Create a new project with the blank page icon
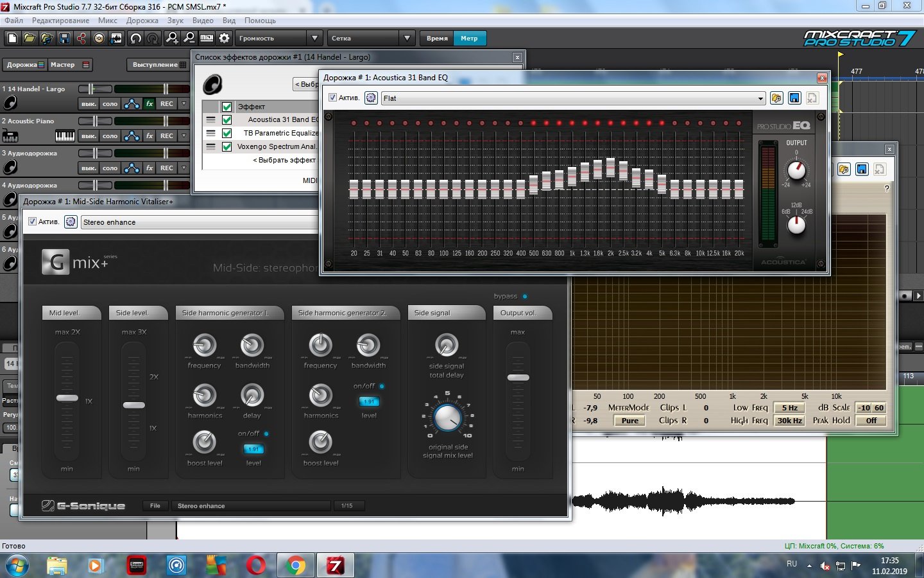The image size is (924, 578). [12, 39]
